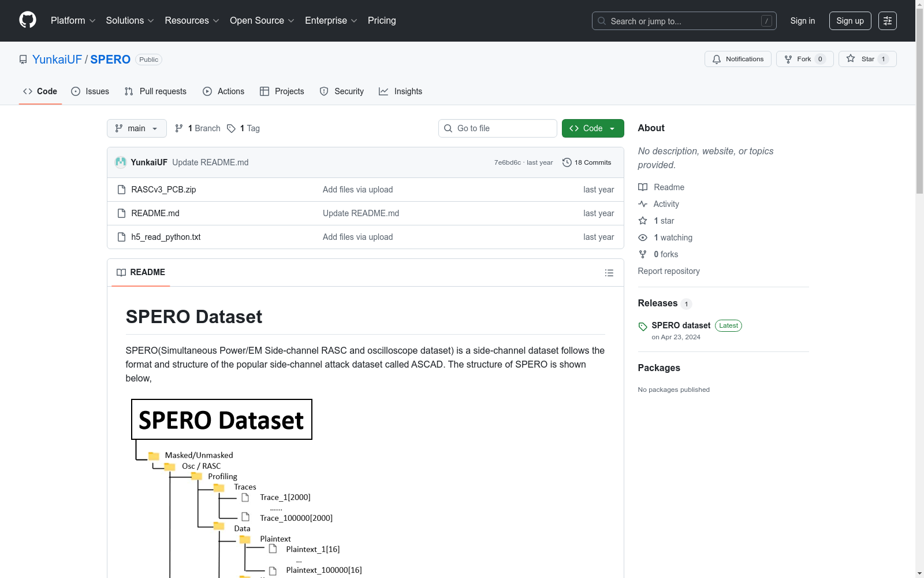Click the fork icon in Fork button
Viewport: 924px width, 578px height.
(x=788, y=59)
